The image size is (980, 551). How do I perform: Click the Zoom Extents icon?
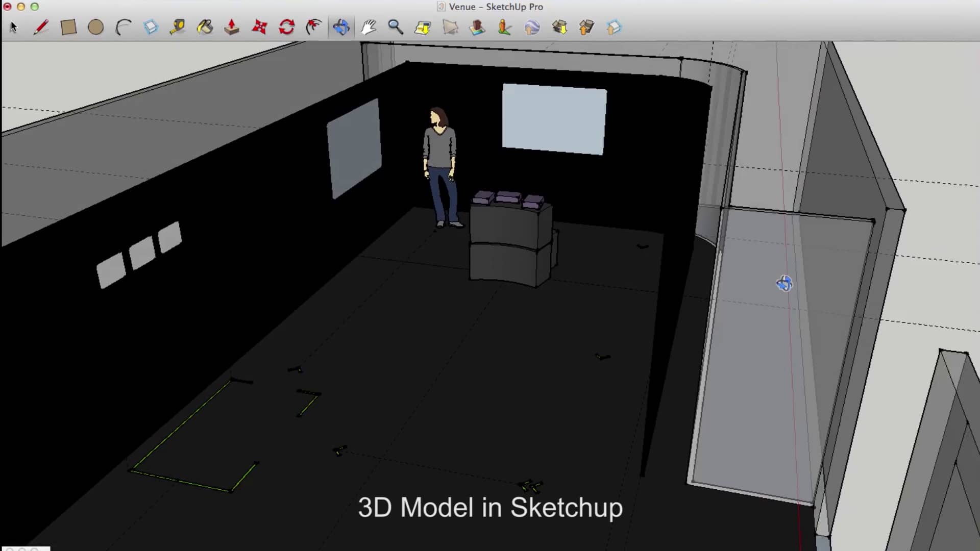coord(423,27)
